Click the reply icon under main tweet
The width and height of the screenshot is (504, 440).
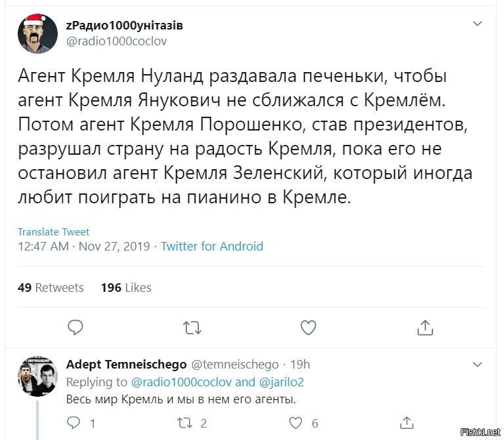[75, 328]
